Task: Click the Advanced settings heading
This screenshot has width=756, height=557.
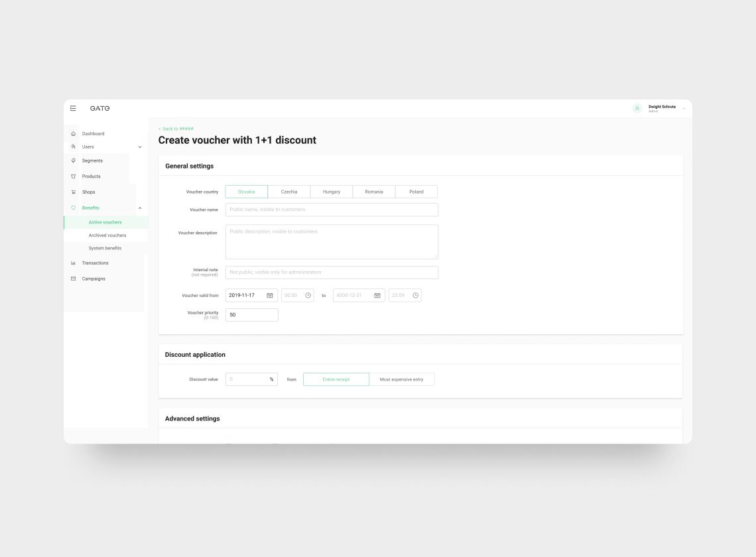Action: 192,418
